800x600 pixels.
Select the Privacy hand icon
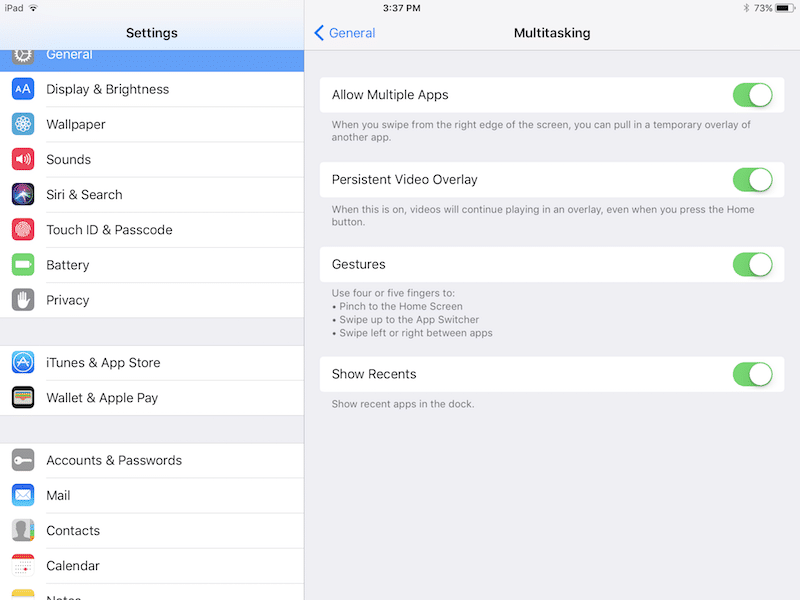point(23,300)
